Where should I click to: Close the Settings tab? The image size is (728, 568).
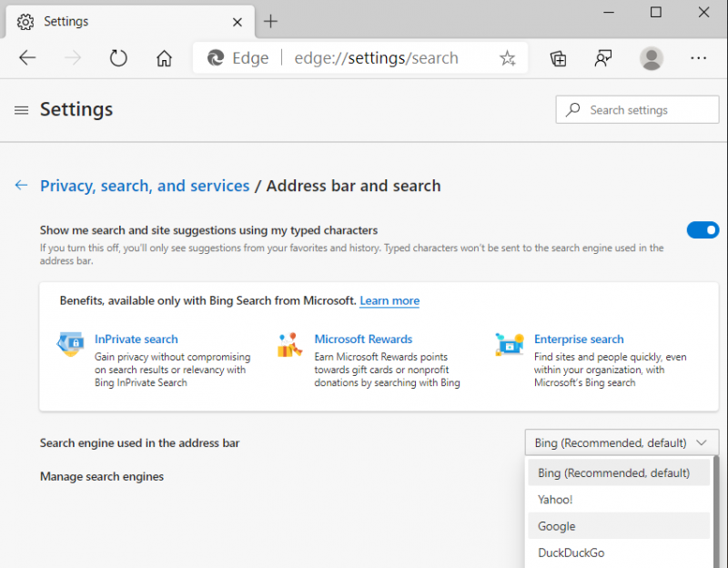tap(238, 22)
